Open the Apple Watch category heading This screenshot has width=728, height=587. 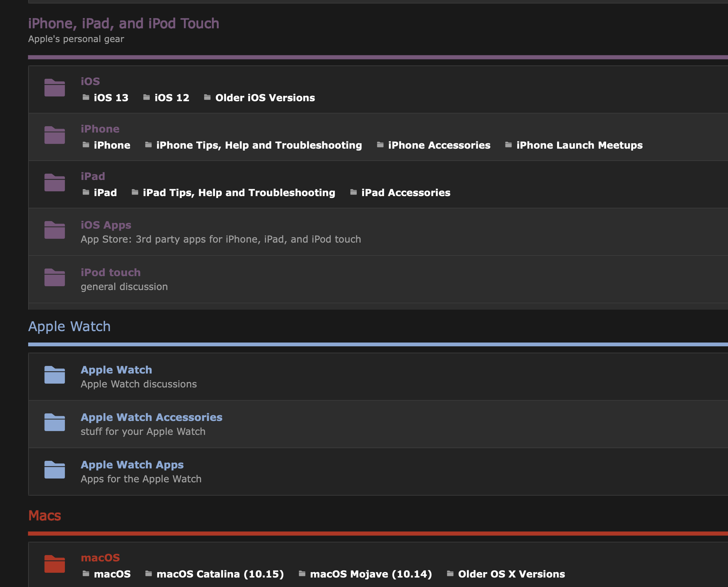pos(69,327)
